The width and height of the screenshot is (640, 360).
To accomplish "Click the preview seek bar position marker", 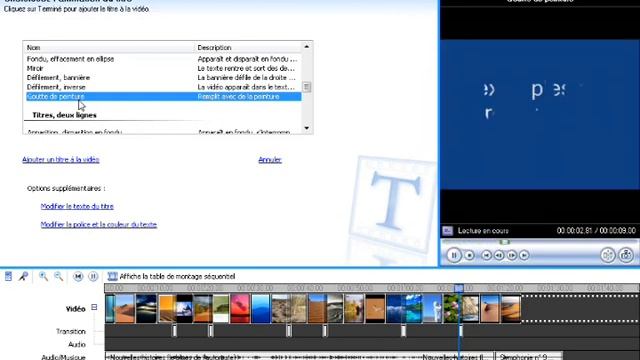I will [505, 242].
